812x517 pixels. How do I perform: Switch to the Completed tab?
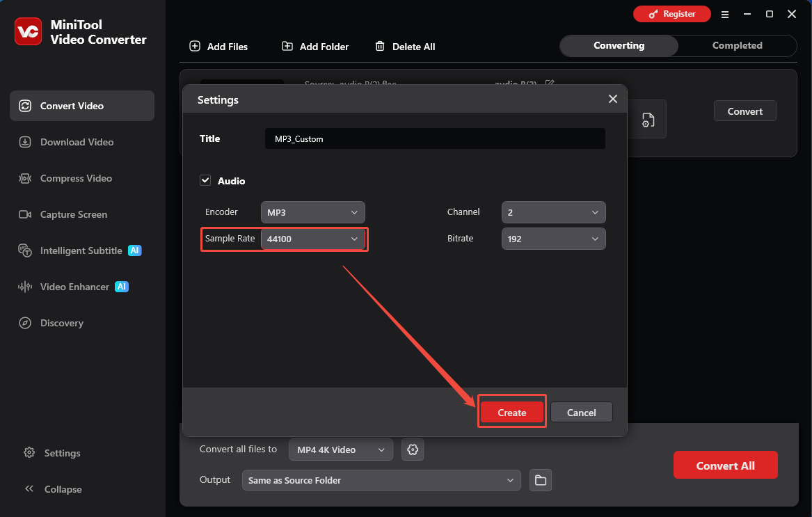click(737, 46)
